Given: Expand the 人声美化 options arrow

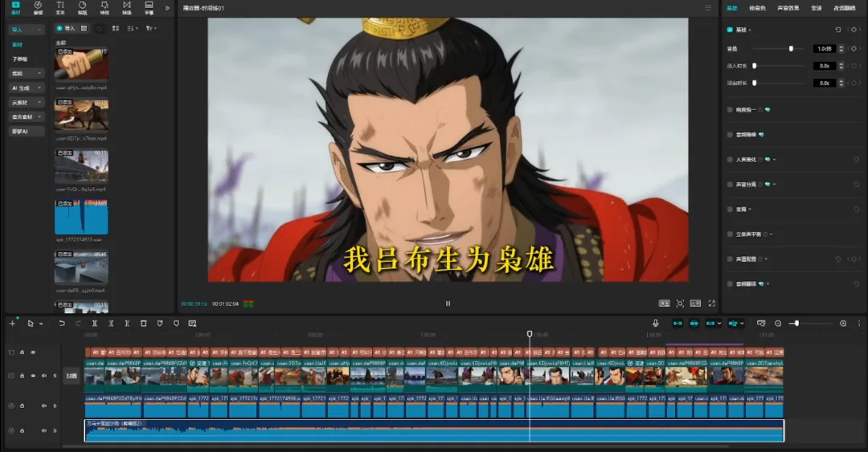Looking at the screenshot, I should (775, 160).
